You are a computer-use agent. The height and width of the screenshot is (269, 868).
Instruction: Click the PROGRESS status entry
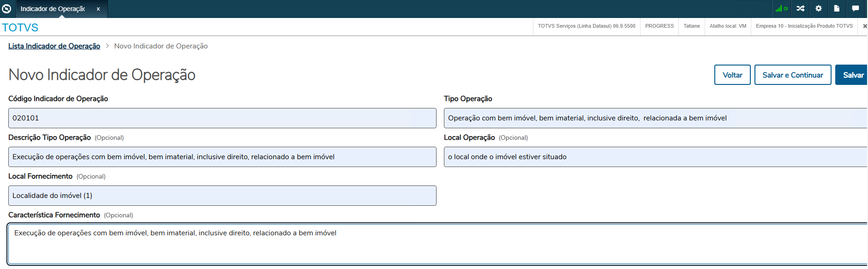pos(659,26)
